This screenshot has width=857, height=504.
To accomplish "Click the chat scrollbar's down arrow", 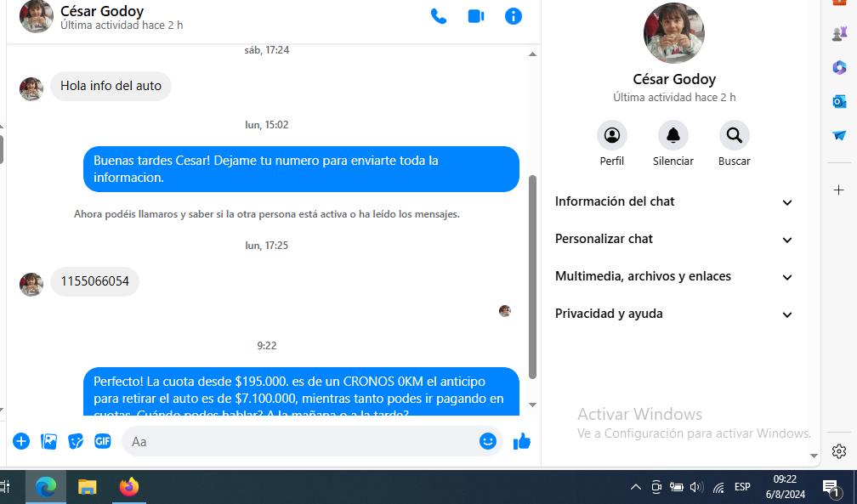I will point(532,405).
